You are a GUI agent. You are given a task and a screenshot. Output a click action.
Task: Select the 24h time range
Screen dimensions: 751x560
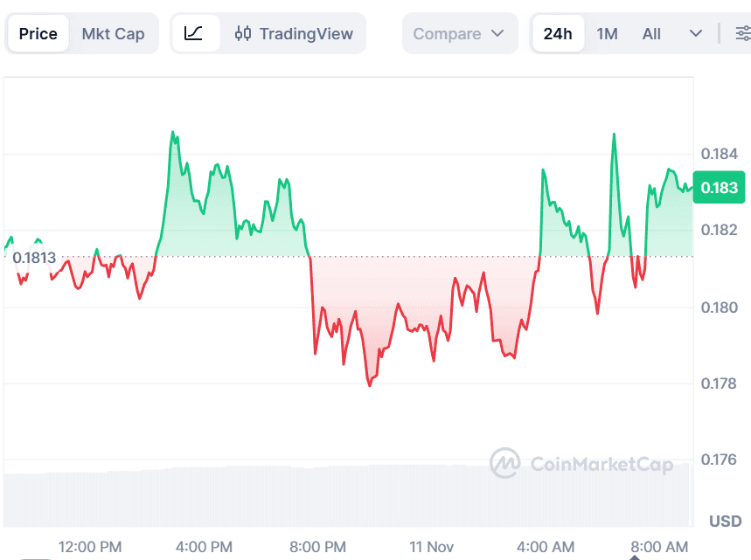[558, 34]
